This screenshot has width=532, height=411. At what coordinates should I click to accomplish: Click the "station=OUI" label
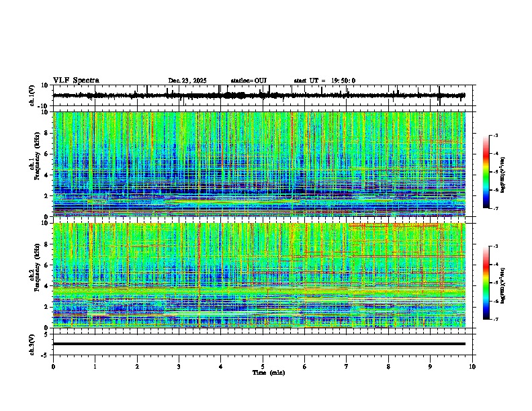(249, 81)
